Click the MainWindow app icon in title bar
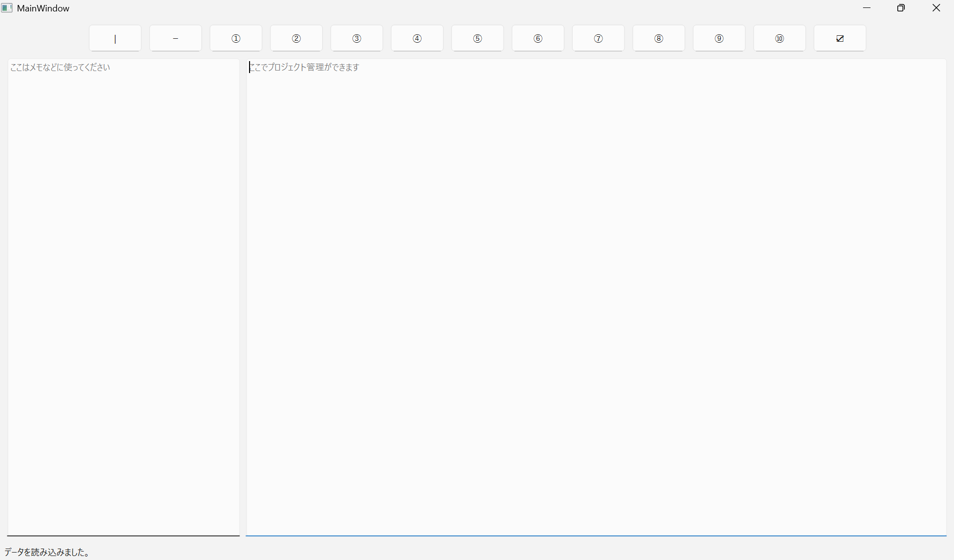 pos(7,8)
